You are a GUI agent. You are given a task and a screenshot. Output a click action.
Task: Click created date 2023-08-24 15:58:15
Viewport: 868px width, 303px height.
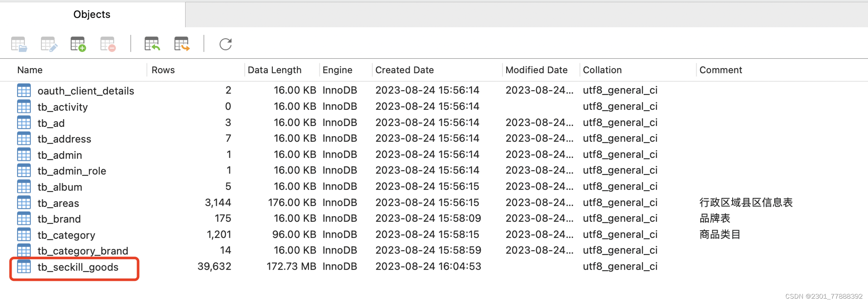(427, 234)
